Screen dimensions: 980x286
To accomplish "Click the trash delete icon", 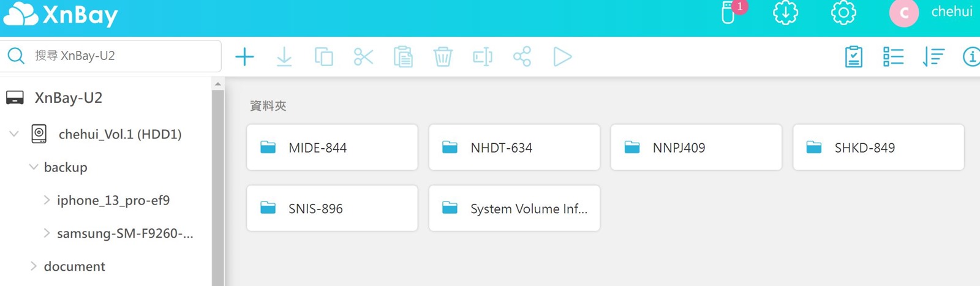I will pyautogui.click(x=443, y=57).
